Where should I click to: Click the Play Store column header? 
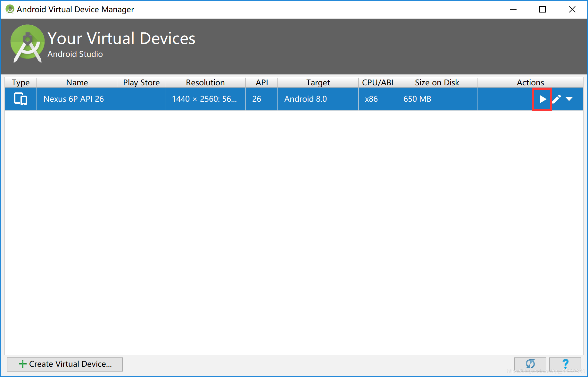point(141,82)
